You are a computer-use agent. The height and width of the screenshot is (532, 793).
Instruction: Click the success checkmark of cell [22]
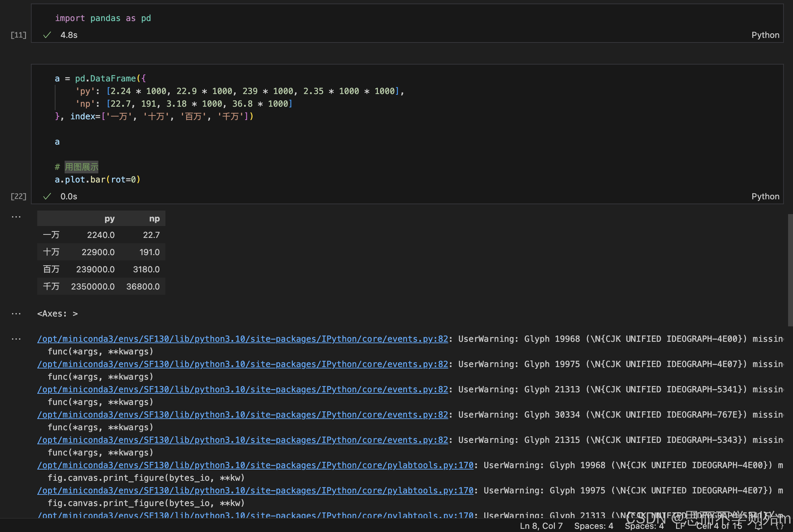point(47,197)
